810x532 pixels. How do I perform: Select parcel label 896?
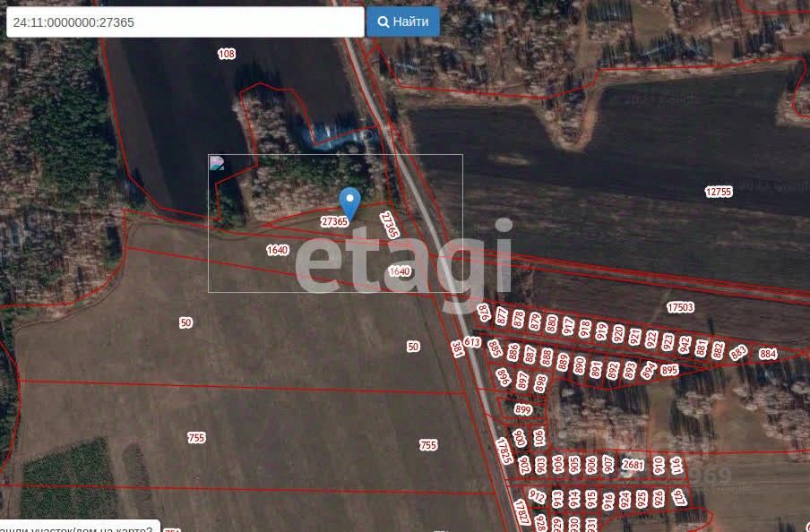pos(504,378)
